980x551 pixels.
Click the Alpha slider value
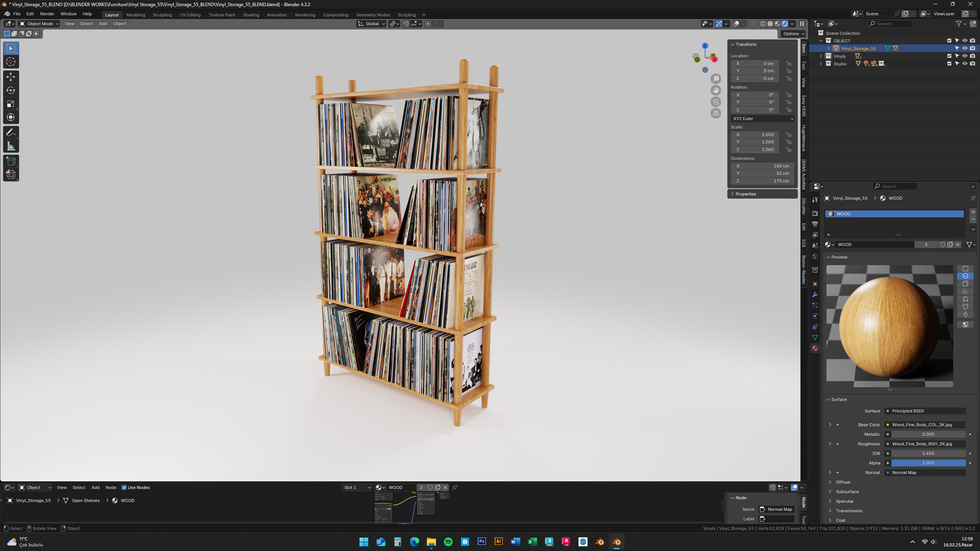point(928,463)
